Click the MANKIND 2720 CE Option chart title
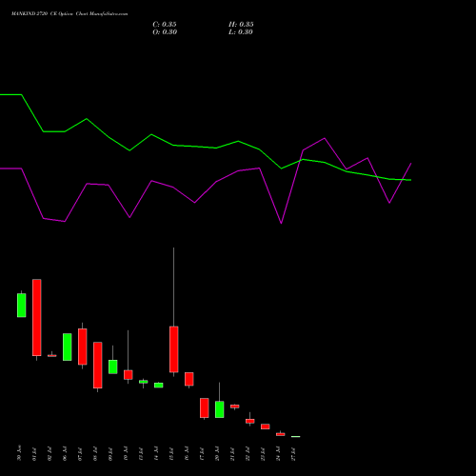Viewport: 476px width, 476px height. tap(69, 14)
